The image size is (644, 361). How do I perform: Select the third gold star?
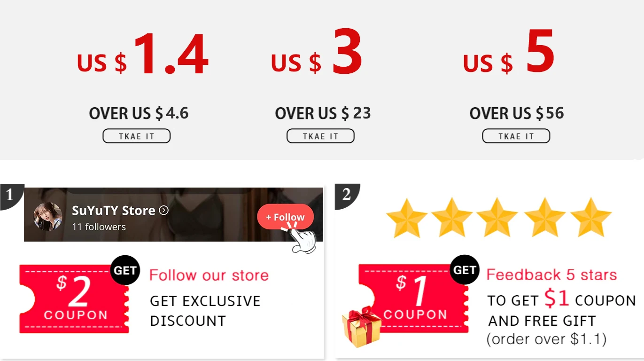click(497, 218)
